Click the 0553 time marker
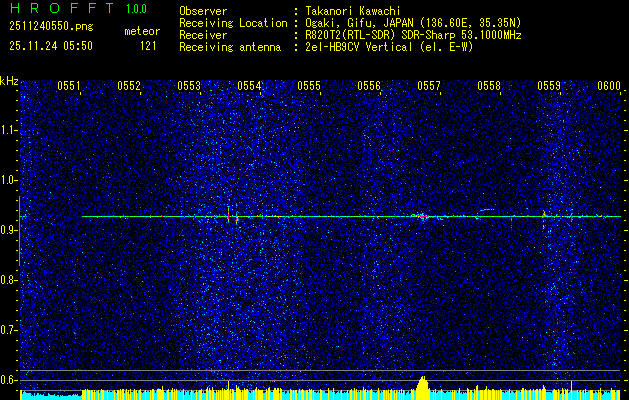This screenshot has height=400, width=629. tap(189, 86)
